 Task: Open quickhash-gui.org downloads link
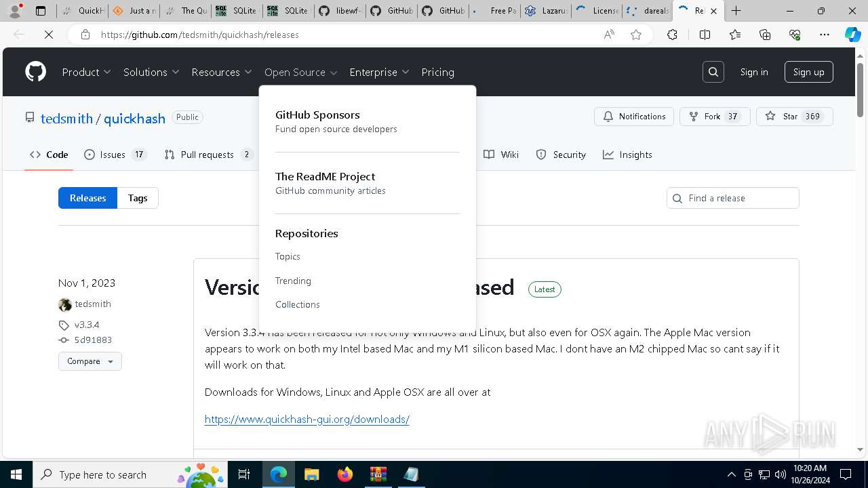click(x=307, y=419)
